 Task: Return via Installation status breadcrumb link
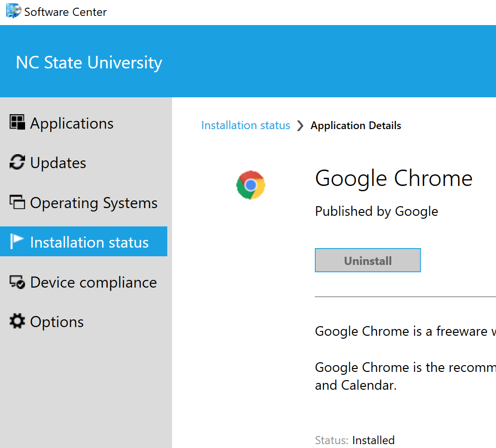pos(245,125)
